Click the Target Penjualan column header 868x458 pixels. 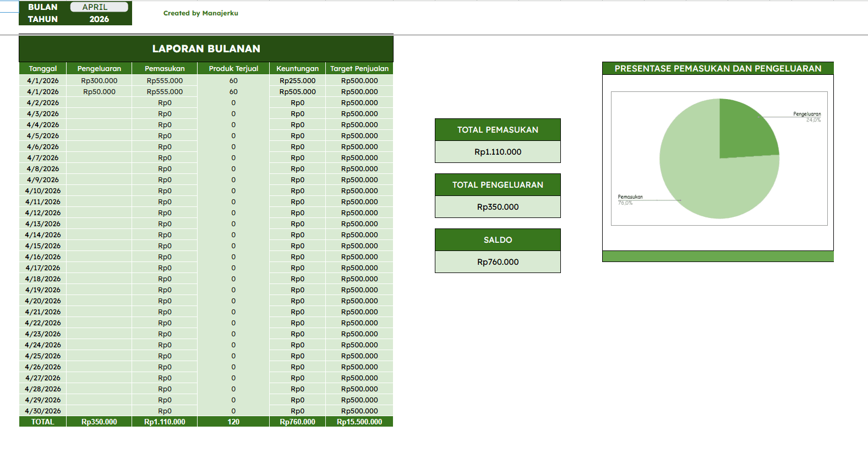click(x=359, y=69)
